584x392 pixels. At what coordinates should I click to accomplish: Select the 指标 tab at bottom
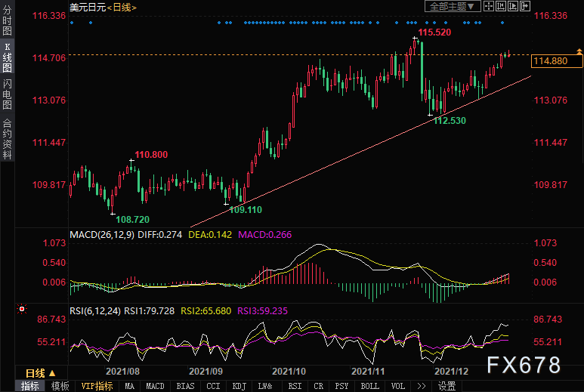tap(30, 386)
